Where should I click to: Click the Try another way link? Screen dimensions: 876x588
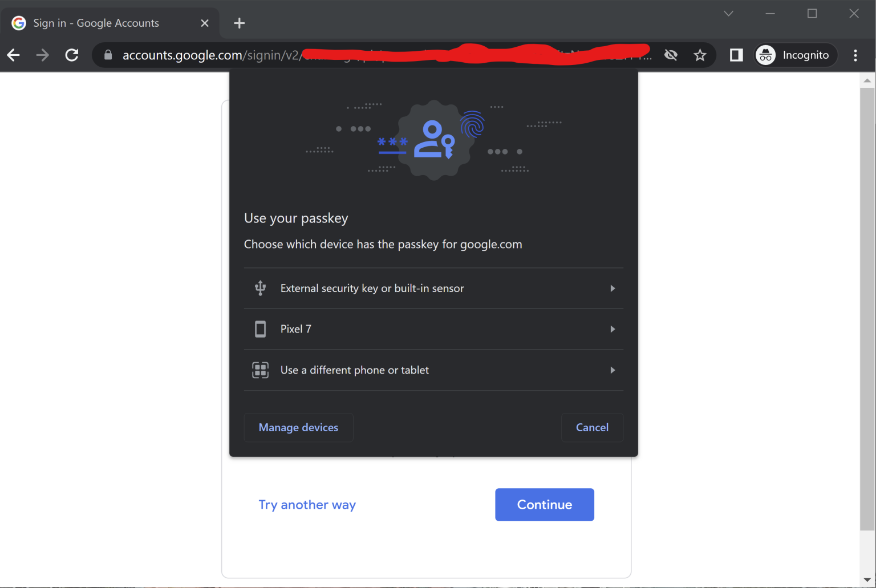click(x=307, y=504)
